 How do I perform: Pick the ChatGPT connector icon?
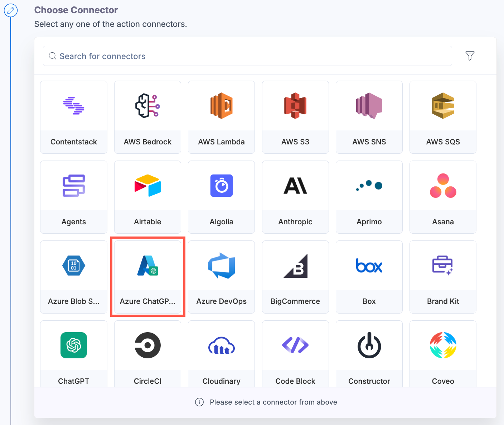click(x=74, y=345)
